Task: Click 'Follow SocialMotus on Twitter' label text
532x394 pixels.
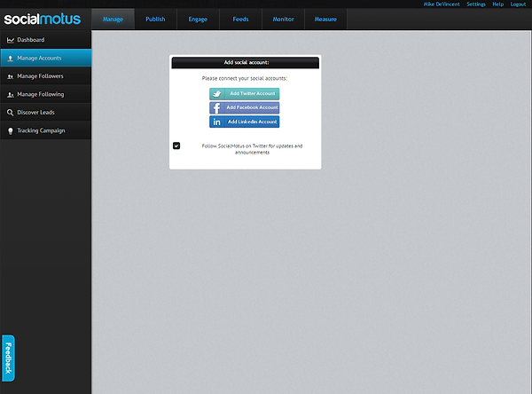Action: point(252,149)
